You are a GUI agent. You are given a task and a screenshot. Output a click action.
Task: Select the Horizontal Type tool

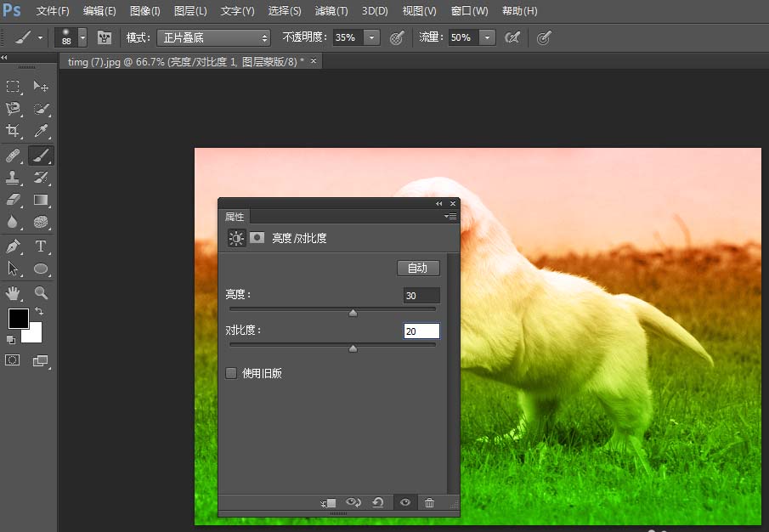click(42, 246)
